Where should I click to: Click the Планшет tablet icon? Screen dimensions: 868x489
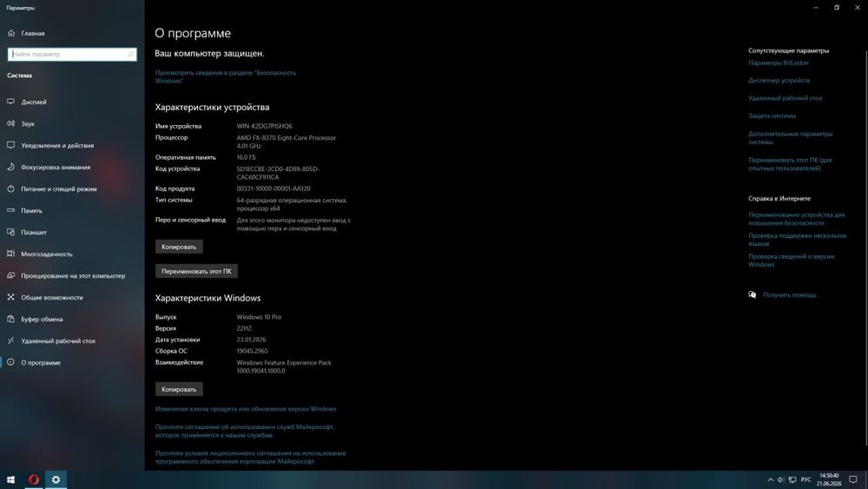(x=10, y=232)
